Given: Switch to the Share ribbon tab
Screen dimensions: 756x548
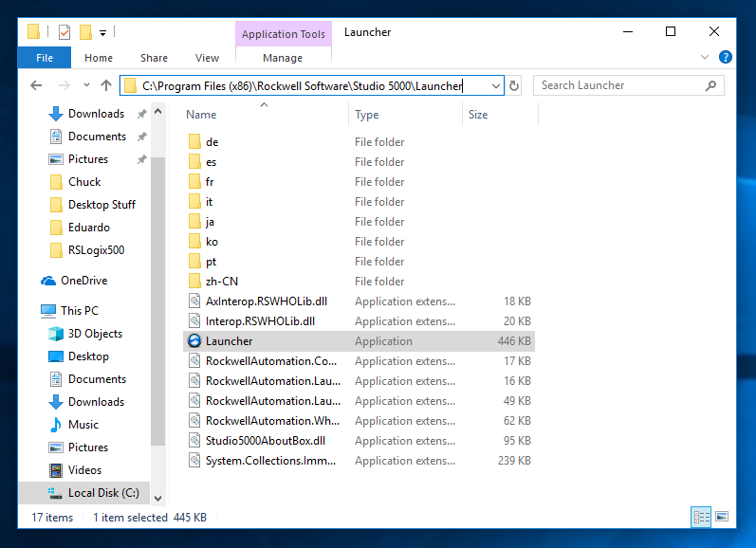Looking at the screenshot, I should coord(154,58).
